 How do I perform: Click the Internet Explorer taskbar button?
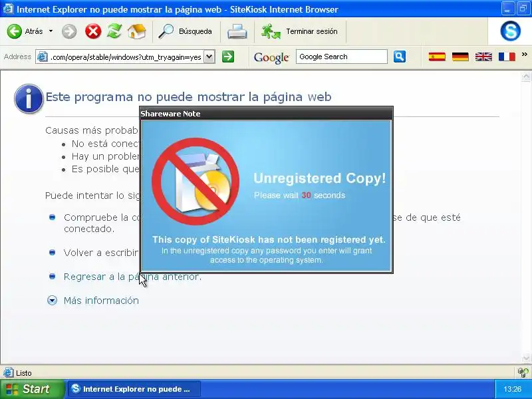pyautogui.click(x=134, y=389)
